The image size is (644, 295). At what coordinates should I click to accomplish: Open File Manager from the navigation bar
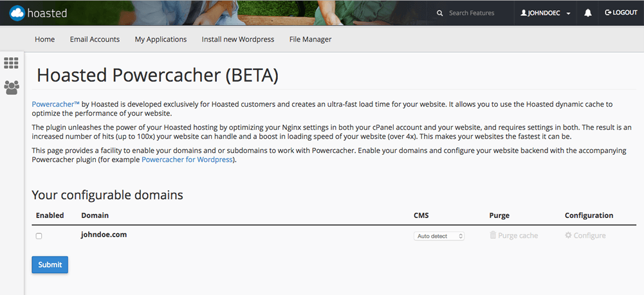click(310, 39)
